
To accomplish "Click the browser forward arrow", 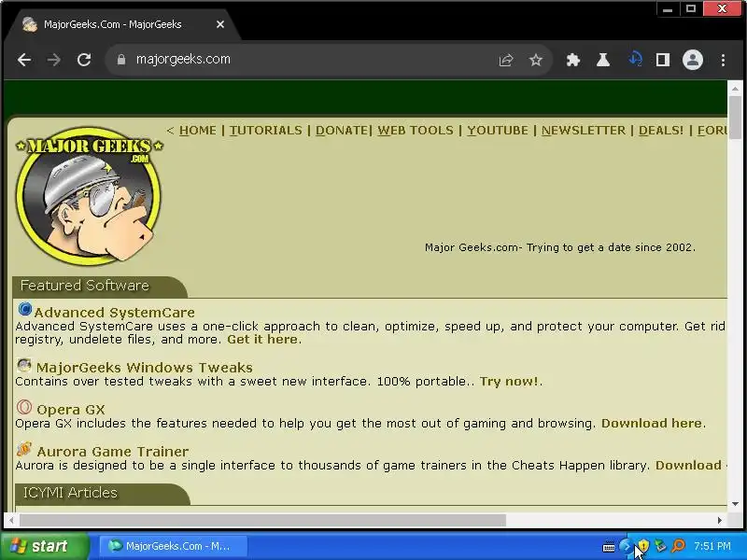I will [54, 60].
